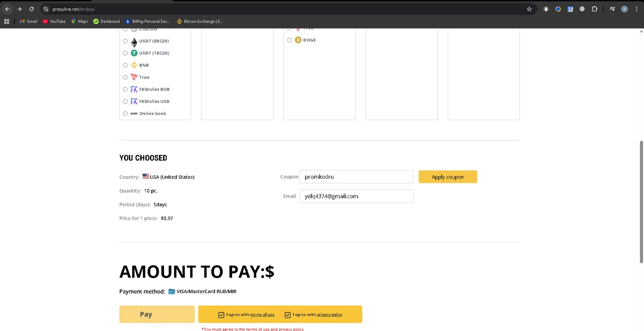Select the USDT (ERC20) payment option
Screen dimensions: 644x331
click(125, 41)
